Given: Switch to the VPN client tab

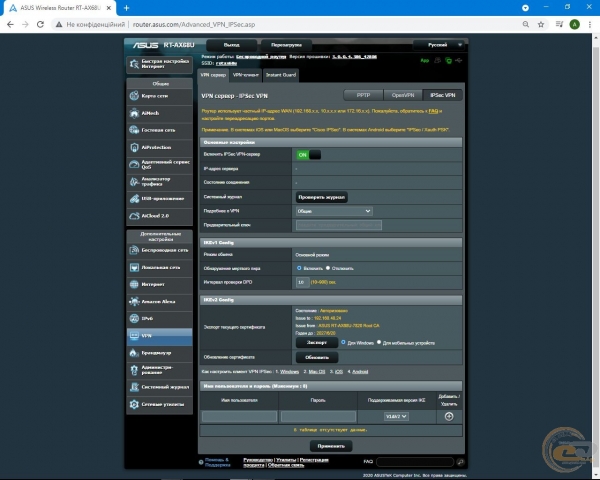Looking at the screenshot, I should (x=246, y=75).
